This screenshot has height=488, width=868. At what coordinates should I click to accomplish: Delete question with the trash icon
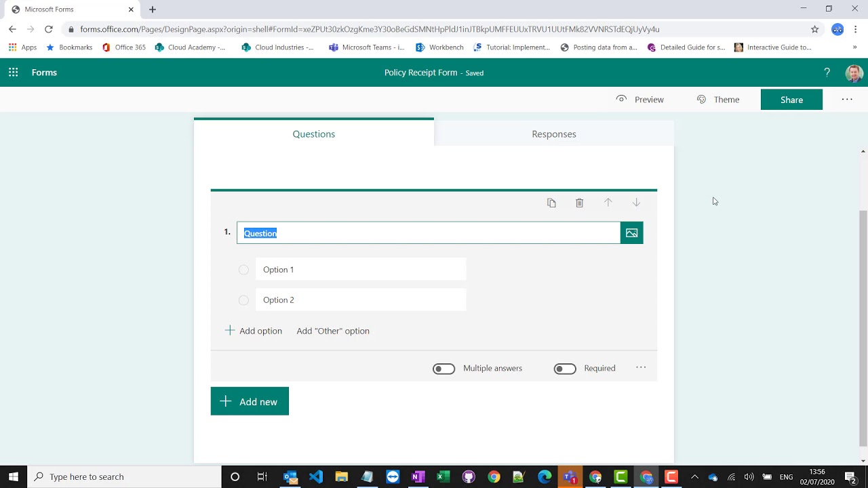580,203
